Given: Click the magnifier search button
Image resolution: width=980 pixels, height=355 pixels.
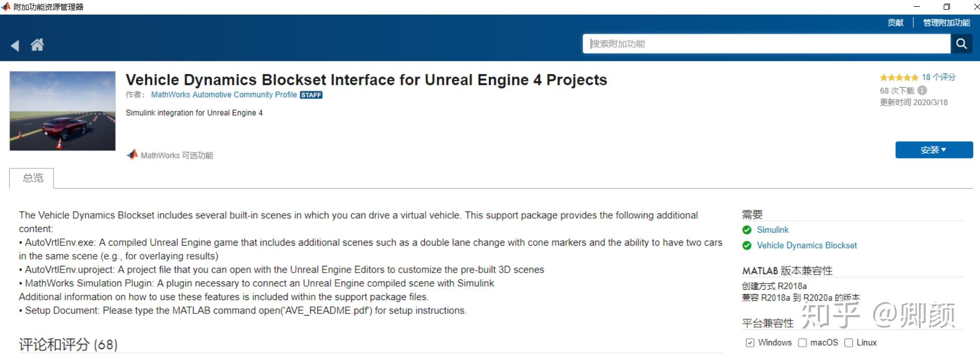Looking at the screenshot, I should pyautogui.click(x=961, y=44).
